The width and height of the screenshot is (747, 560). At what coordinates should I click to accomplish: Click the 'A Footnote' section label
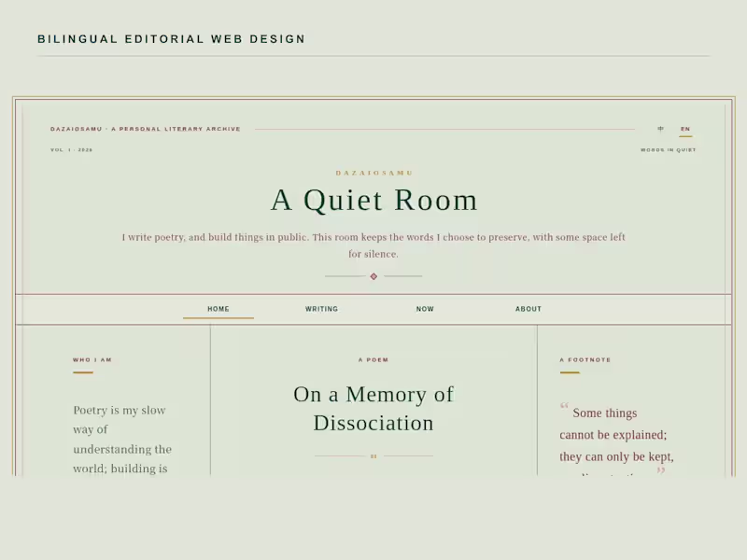(585, 360)
